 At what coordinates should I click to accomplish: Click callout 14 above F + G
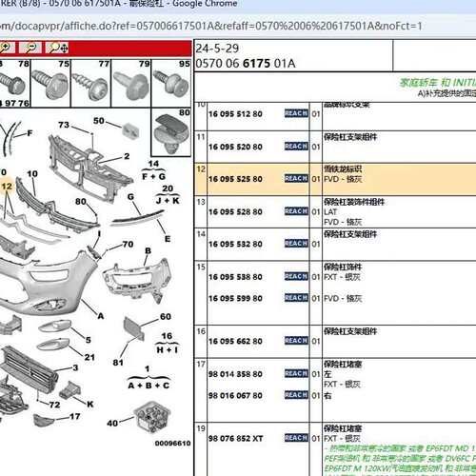153,164
